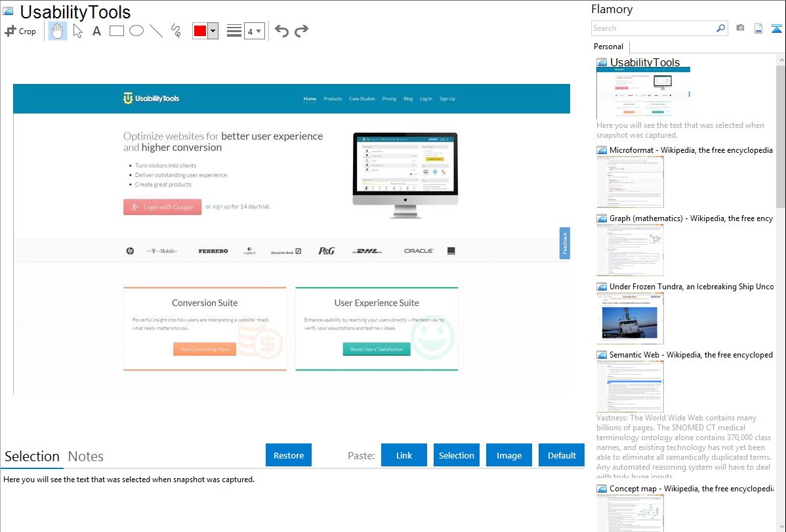
Task: Open the icebreaking ship photo thumbnail
Action: (x=630, y=318)
